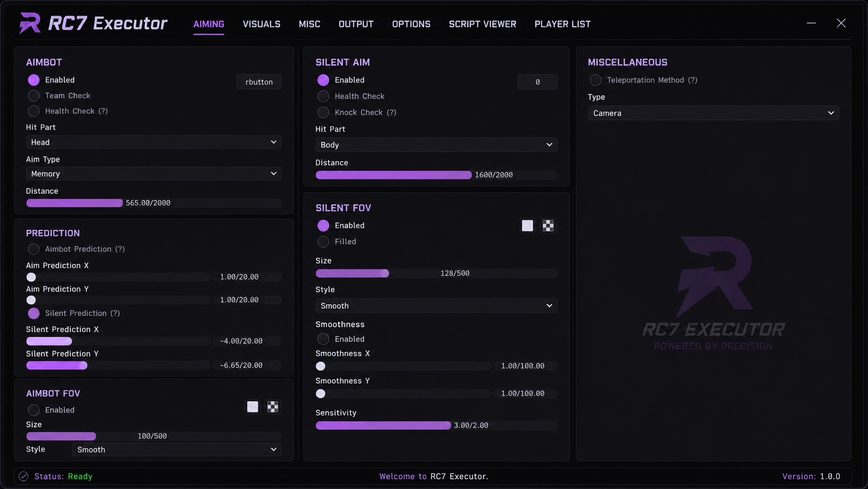Click the 3.00/2.00 sensitivity value

[471, 426]
